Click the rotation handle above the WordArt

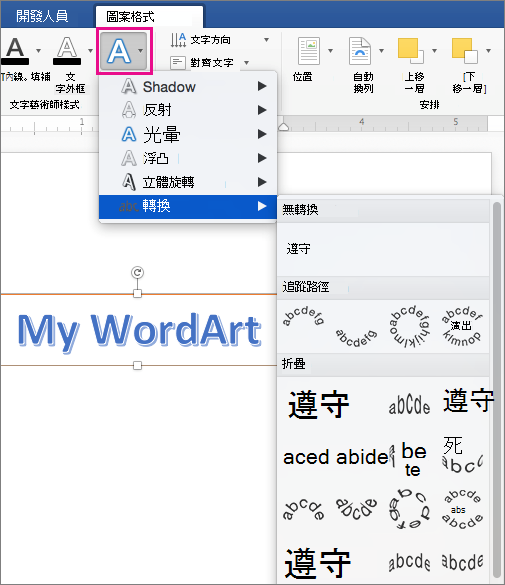point(137,272)
